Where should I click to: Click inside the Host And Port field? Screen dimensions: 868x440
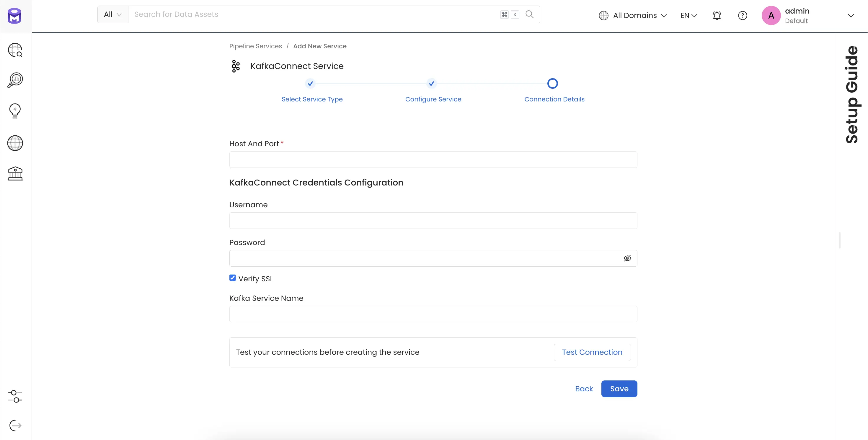point(433,159)
